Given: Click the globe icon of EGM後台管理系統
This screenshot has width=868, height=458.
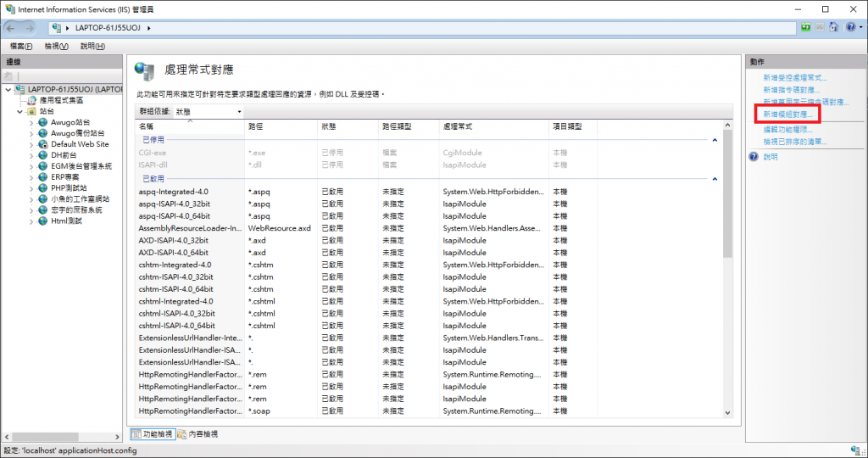Looking at the screenshot, I should (42, 166).
